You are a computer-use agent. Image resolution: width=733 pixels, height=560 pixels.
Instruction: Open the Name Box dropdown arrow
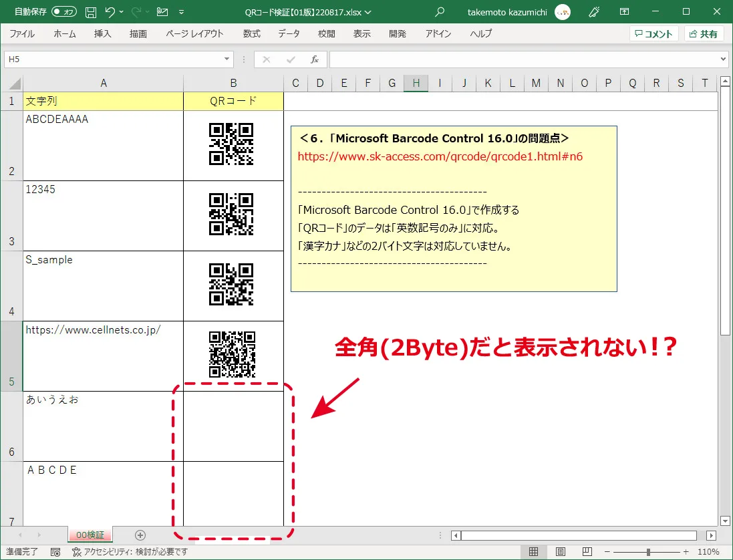pos(227,59)
